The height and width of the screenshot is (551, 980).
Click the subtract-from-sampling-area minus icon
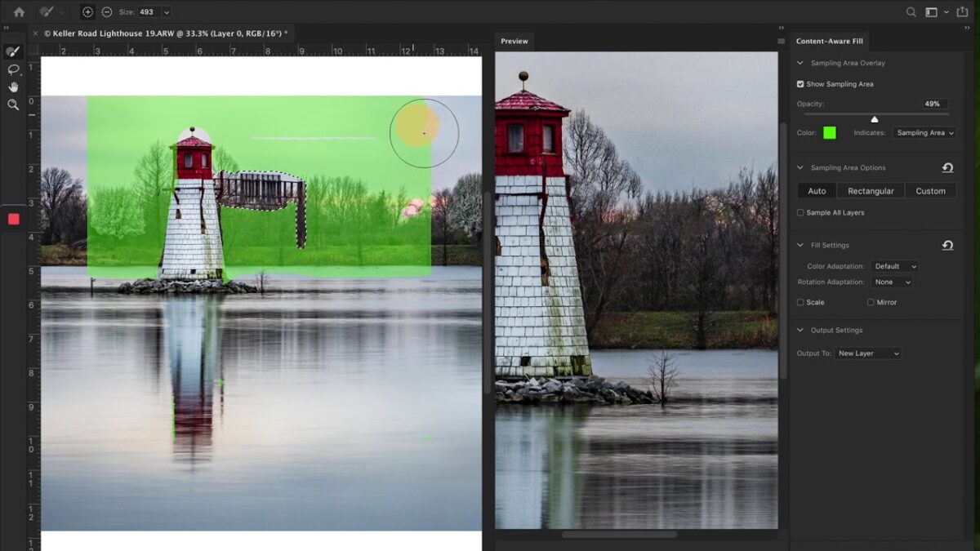106,12
